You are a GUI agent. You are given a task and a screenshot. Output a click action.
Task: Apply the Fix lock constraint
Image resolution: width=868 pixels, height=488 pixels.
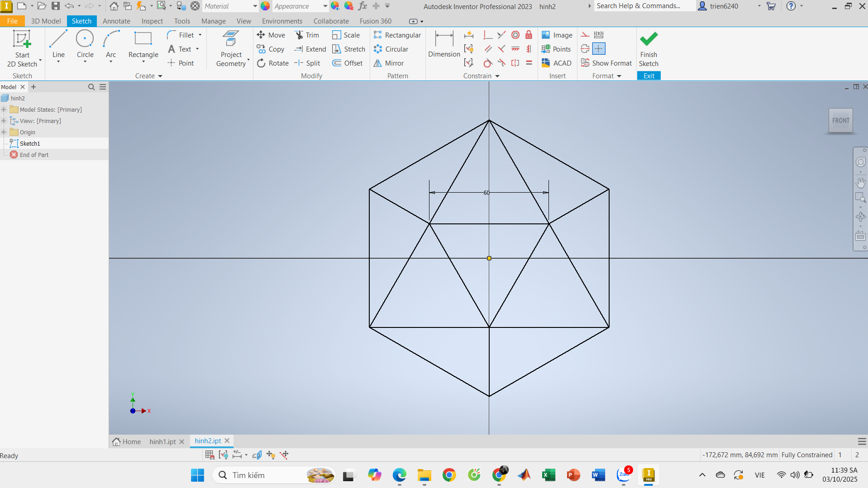click(x=529, y=35)
